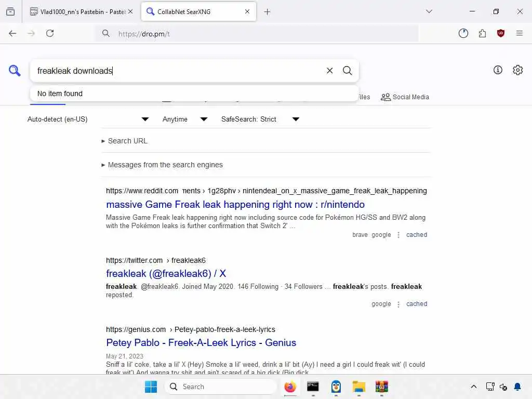Open freakleak (@freakleak6) / X result
Screen dimensions: 532x399
pos(166,273)
